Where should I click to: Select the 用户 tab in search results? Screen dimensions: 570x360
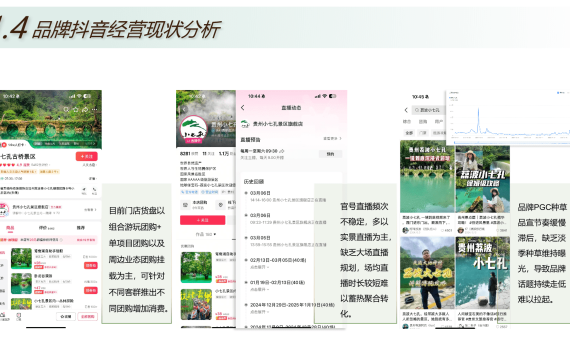point(439,121)
